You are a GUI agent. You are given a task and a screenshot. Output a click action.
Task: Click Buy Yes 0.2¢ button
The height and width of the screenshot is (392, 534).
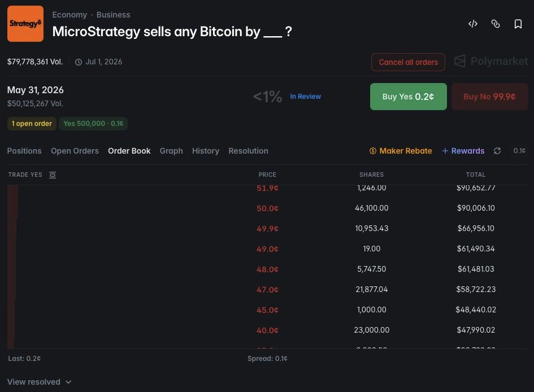point(409,97)
